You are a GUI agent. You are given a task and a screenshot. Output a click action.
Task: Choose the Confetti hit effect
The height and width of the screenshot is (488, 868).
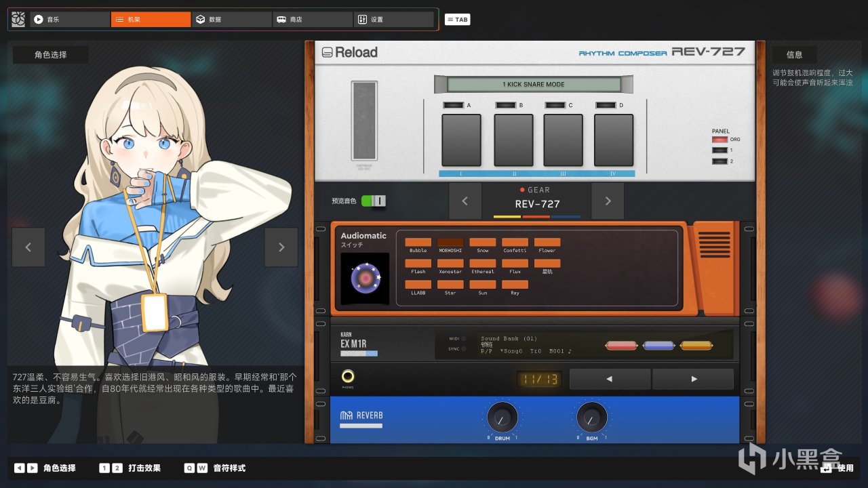[515, 242]
